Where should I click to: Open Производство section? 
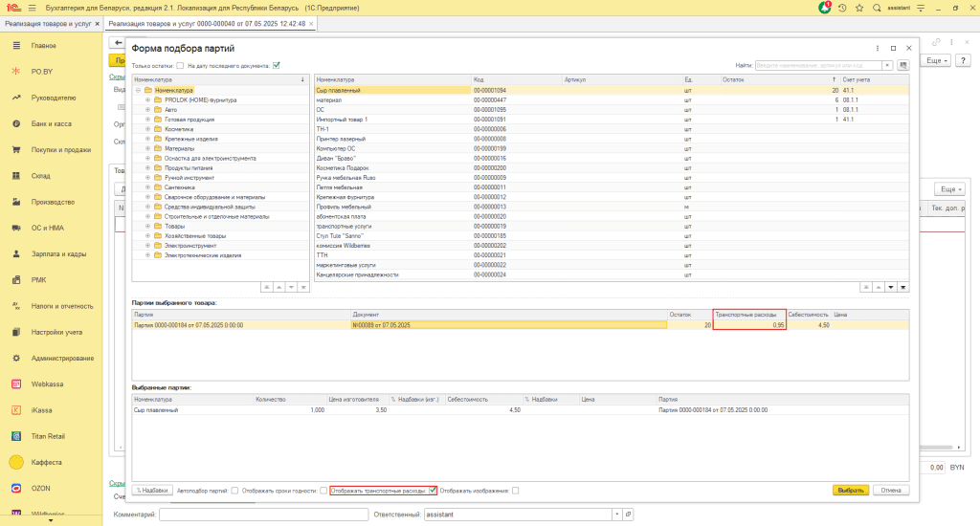[54, 202]
